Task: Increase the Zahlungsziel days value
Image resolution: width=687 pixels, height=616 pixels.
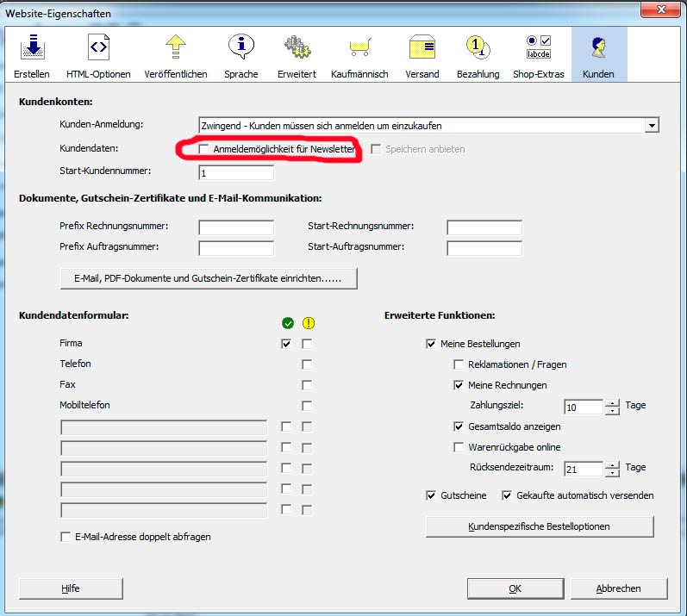Action: coord(612,401)
